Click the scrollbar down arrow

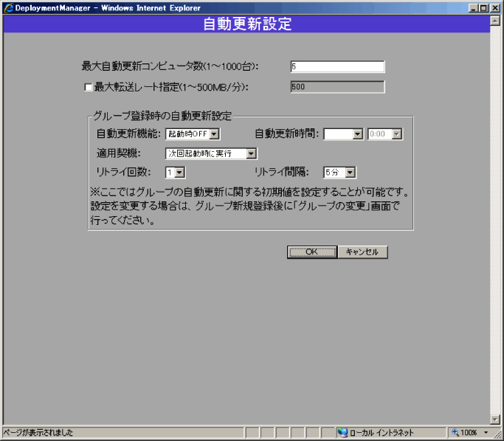495,419
